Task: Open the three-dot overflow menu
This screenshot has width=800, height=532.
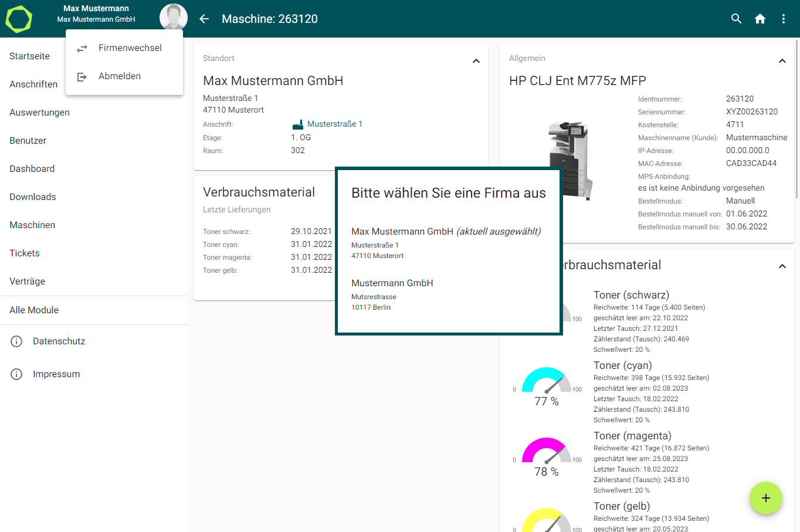Action: [784, 19]
